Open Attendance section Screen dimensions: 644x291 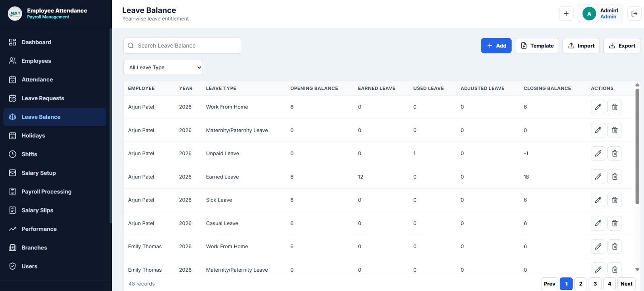coord(55,79)
